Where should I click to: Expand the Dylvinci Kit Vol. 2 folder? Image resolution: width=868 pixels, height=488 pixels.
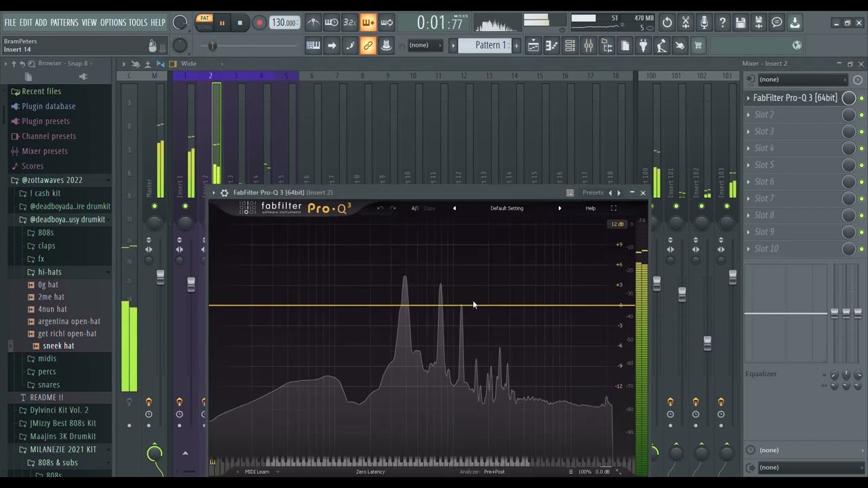point(59,410)
